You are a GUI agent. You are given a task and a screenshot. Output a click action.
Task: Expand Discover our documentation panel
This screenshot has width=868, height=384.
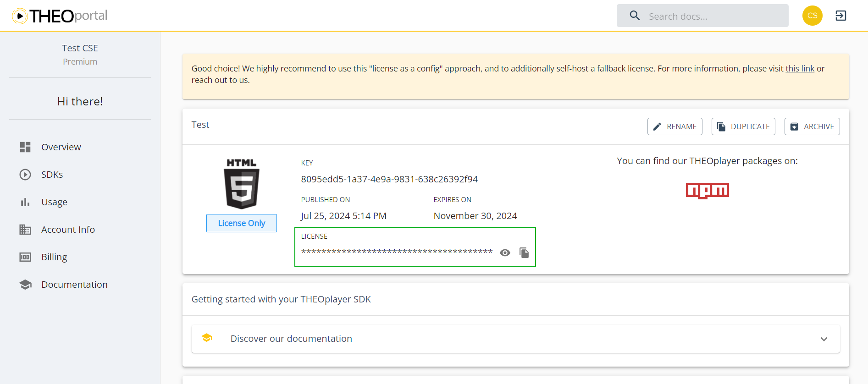pyautogui.click(x=291, y=339)
